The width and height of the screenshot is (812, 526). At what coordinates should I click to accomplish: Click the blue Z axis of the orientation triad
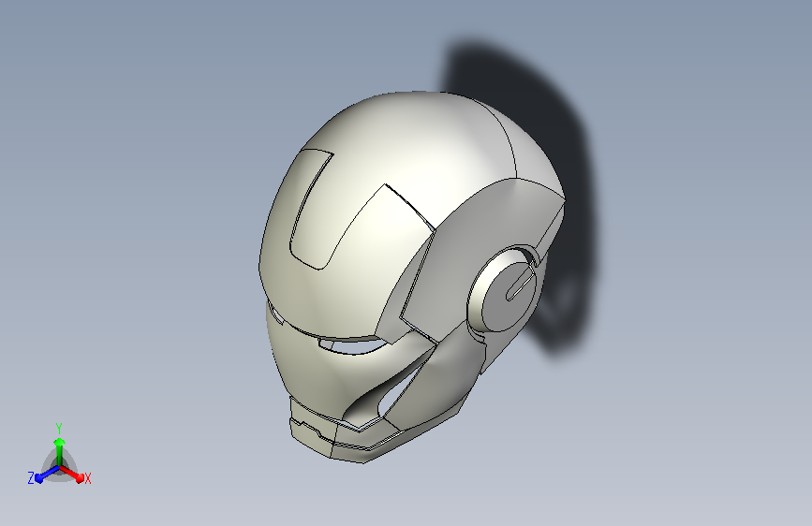click(x=48, y=474)
